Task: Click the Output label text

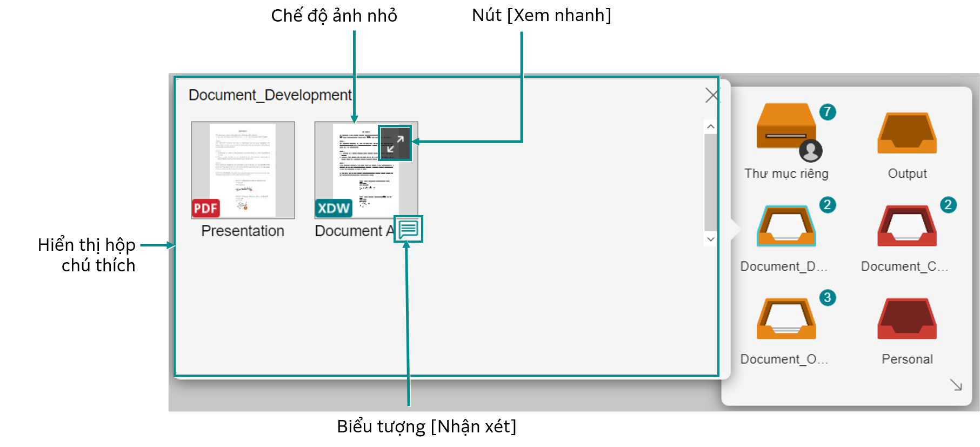Action: coord(907,174)
